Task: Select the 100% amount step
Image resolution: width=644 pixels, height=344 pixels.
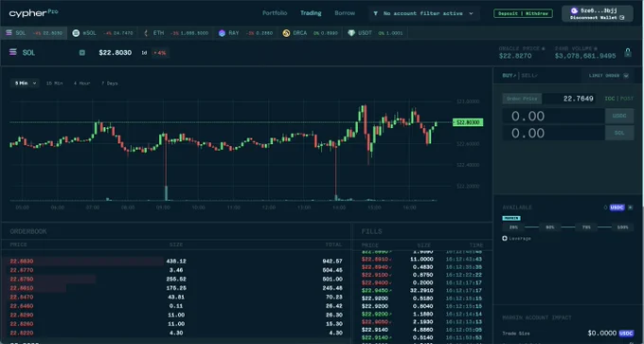Action: click(x=622, y=227)
